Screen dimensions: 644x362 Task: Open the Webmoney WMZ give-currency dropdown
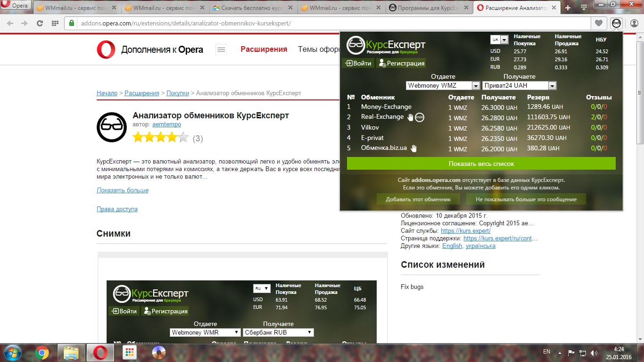[x=443, y=86]
